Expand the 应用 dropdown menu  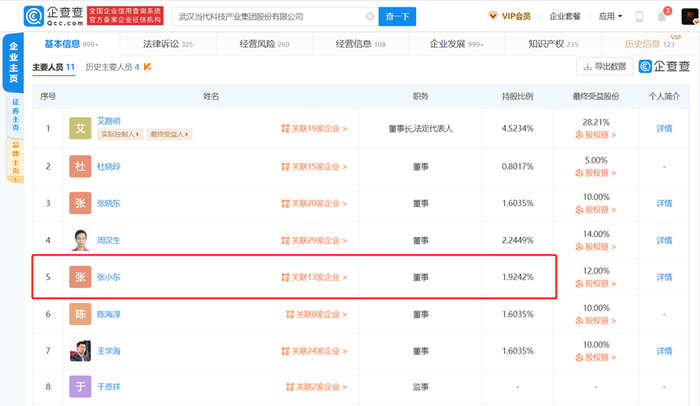tap(609, 16)
